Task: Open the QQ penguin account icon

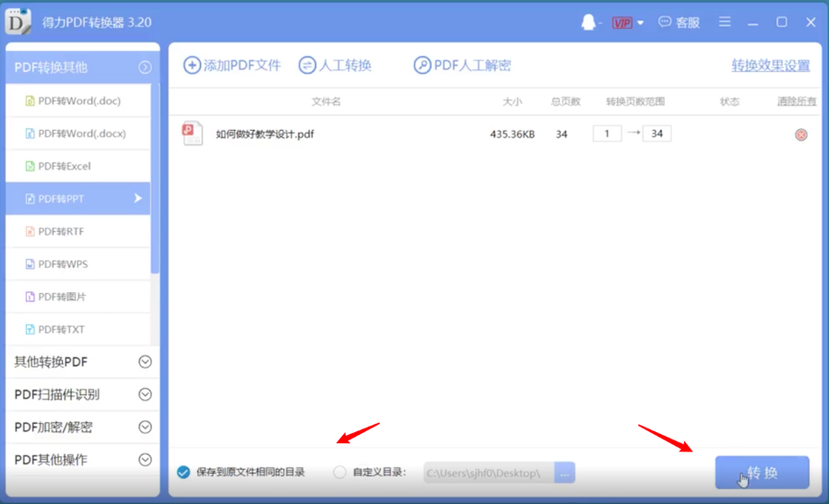Action: tap(588, 22)
